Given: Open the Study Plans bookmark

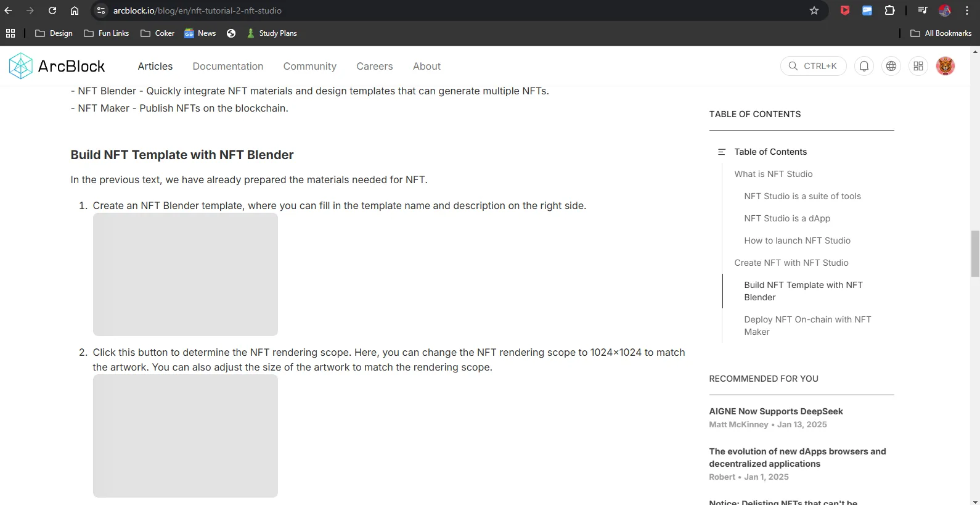Looking at the screenshot, I should pyautogui.click(x=272, y=33).
